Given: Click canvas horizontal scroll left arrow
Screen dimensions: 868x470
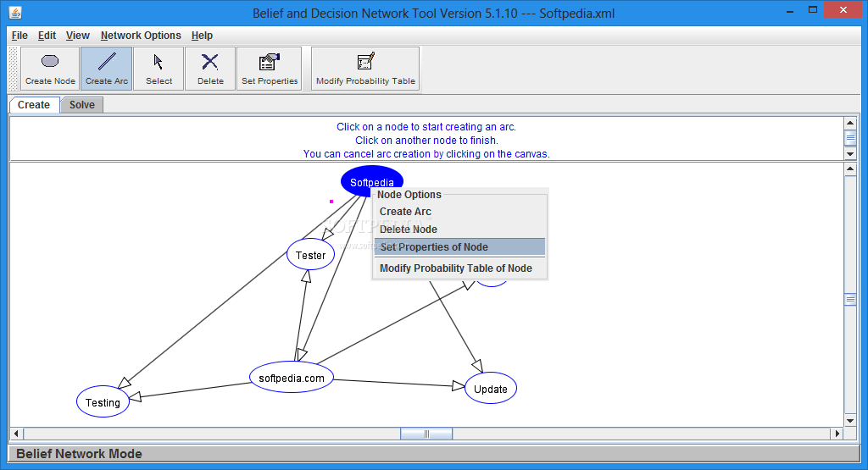Looking at the screenshot, I should click(17, 434).
